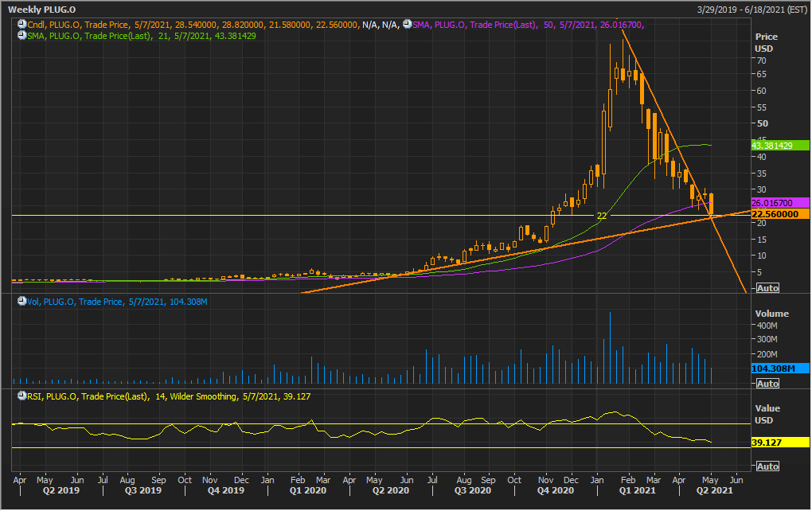The width and height of the screenshot is (812, 511).
Task: Click Q1 2020 on the time axis
Action: pyautogui.click(x=308, y=491)
